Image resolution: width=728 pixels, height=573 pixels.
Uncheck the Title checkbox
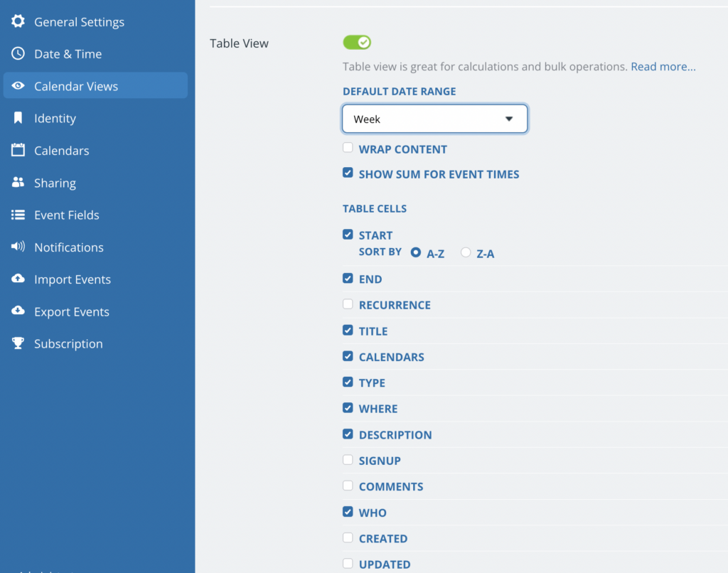tap(348, 330)
